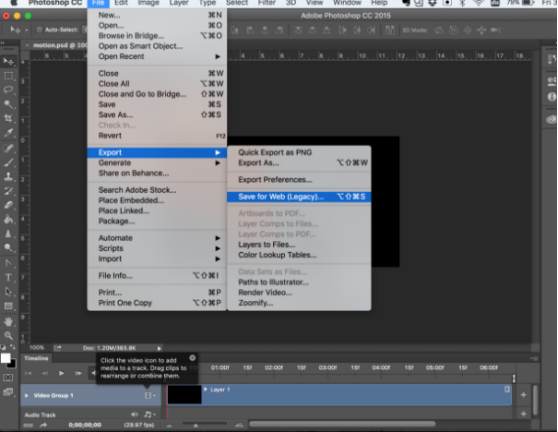The image size is (558, 432).
Task: Choose Quick Export as PNG
Action: point(299,152)
